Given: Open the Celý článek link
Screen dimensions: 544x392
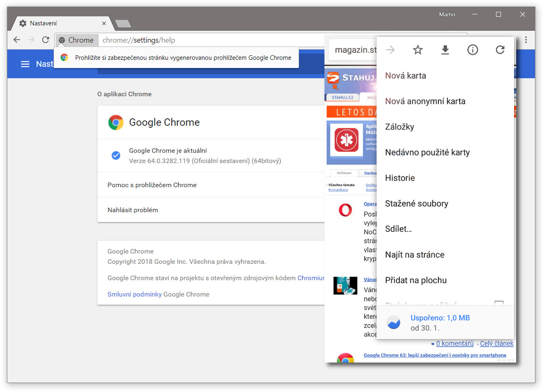Looking at the screenshot, I should click(x=497, y=344).
